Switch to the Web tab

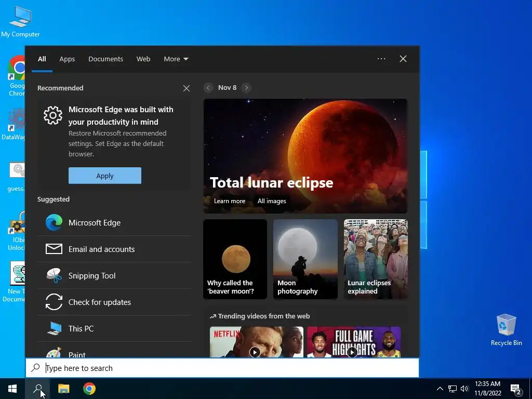tap(143, 59)
